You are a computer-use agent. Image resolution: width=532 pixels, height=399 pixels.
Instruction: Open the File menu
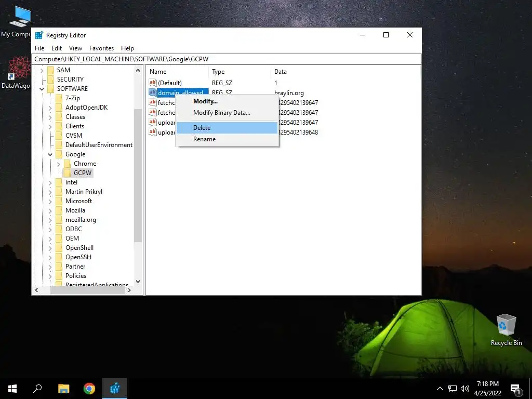(39, 48)
